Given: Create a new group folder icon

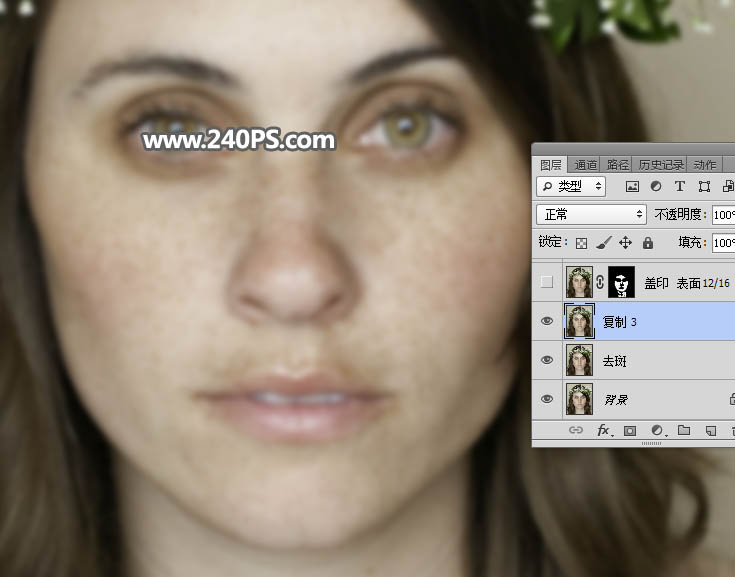Looking at the screenshot, I should click(684, 430).
